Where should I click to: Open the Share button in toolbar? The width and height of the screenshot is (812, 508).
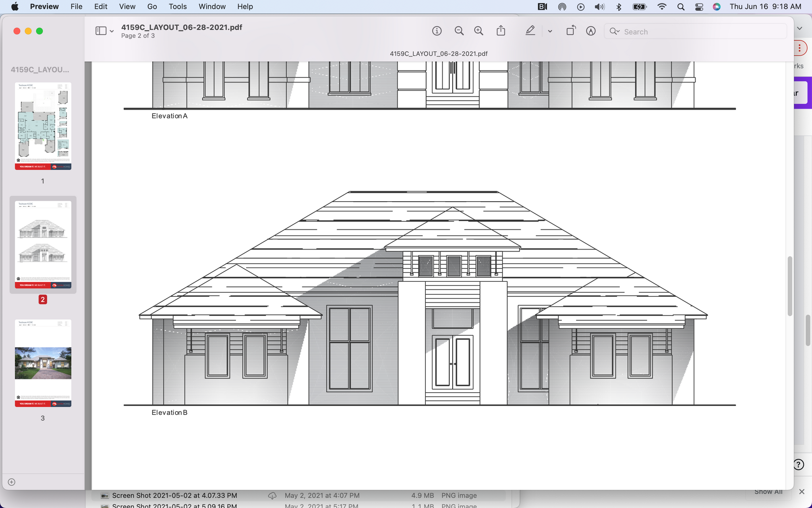pyautogui.click(x=501, y=31)
